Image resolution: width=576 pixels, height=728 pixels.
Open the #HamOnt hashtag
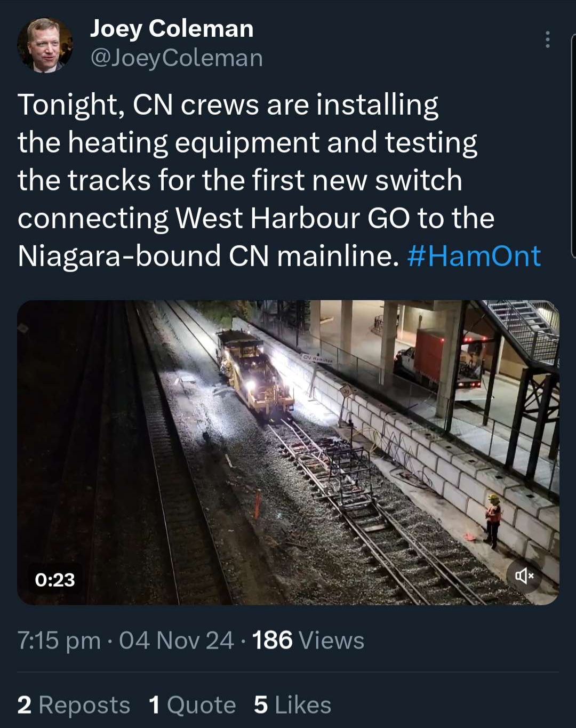[x=474, y=256]
